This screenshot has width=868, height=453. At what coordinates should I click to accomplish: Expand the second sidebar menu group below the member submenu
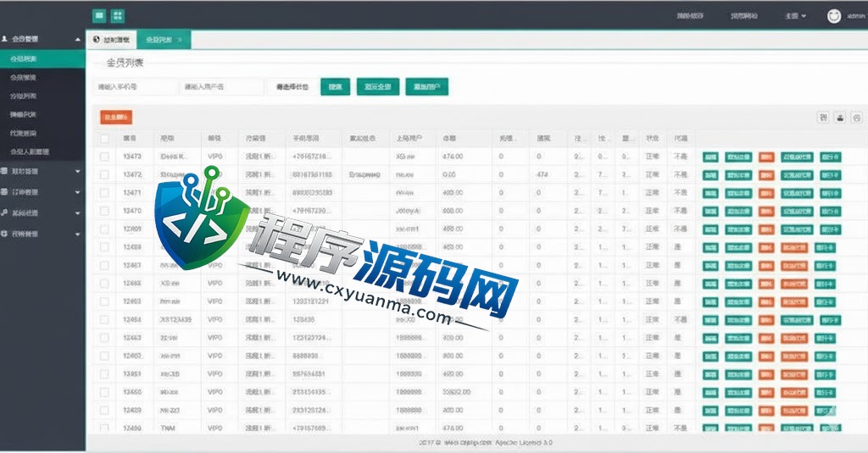[x=42, y=172]
